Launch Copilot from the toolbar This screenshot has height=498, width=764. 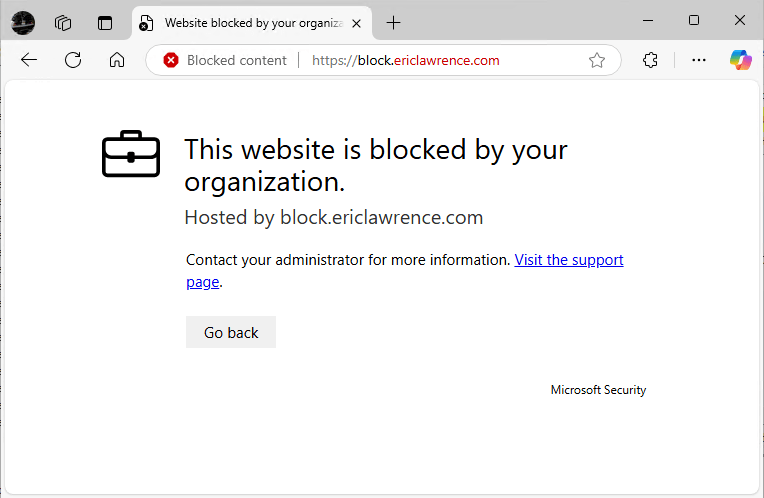click(x=741, y=60)
